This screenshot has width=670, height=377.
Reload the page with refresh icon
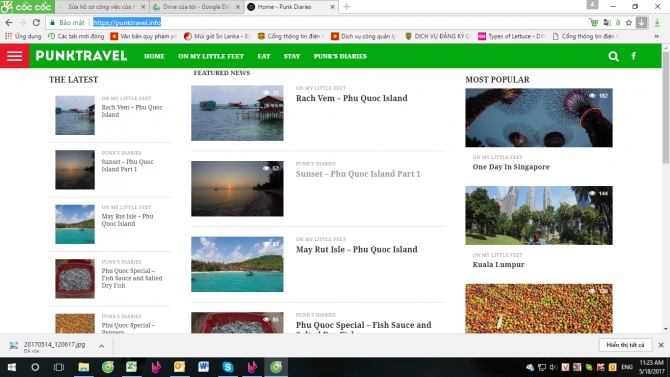tap(36, 23)
